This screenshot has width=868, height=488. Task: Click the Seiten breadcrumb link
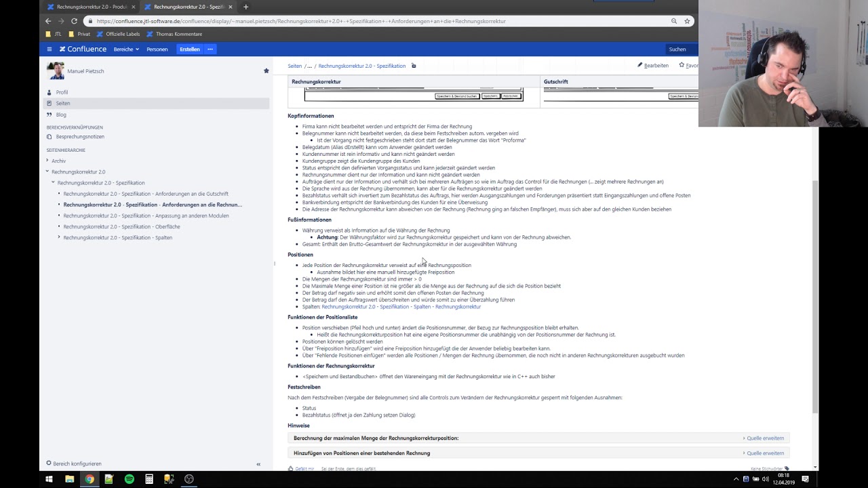pyautogui.click(x=294, y=66)
